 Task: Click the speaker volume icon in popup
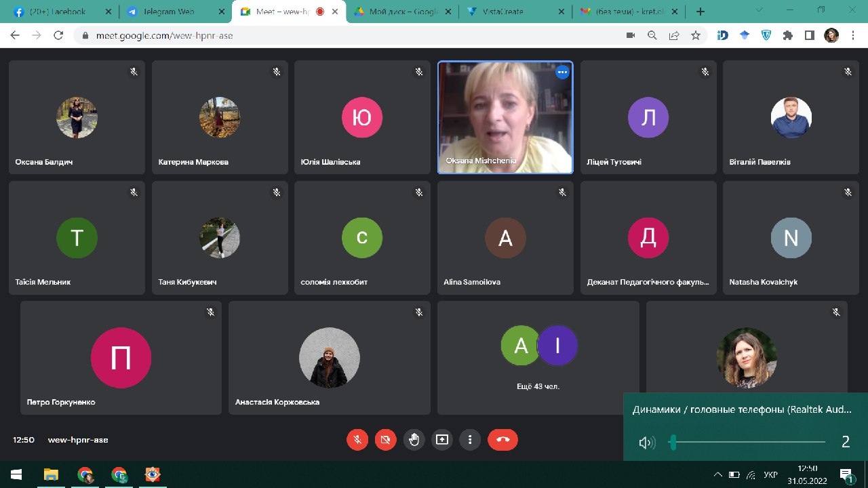[646, 443]
